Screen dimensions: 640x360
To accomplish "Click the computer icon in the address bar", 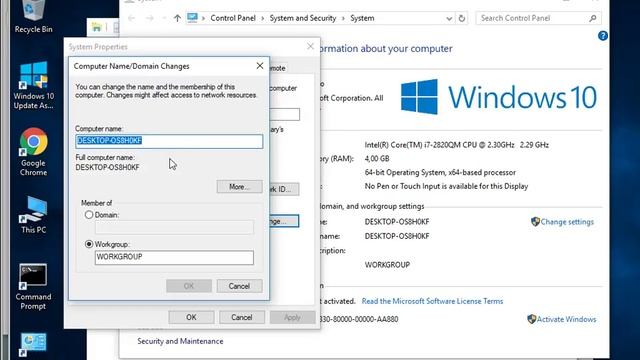I will click(192, 18).
